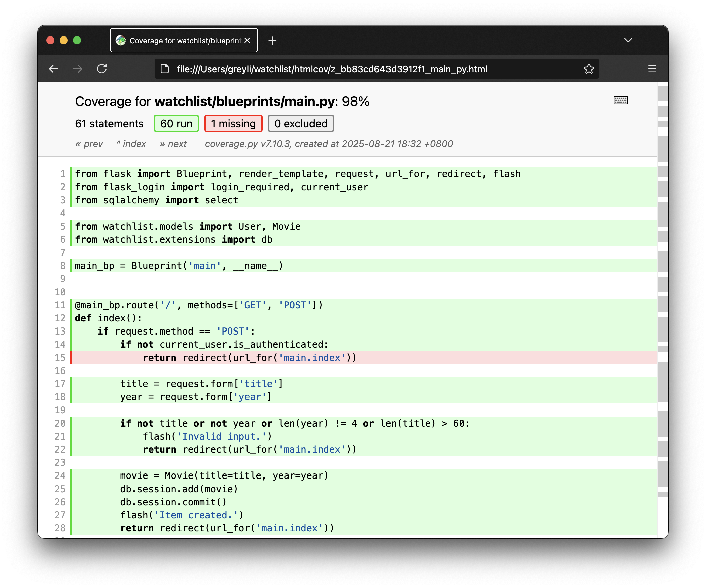Go to the » next file link

coord(173,144)
